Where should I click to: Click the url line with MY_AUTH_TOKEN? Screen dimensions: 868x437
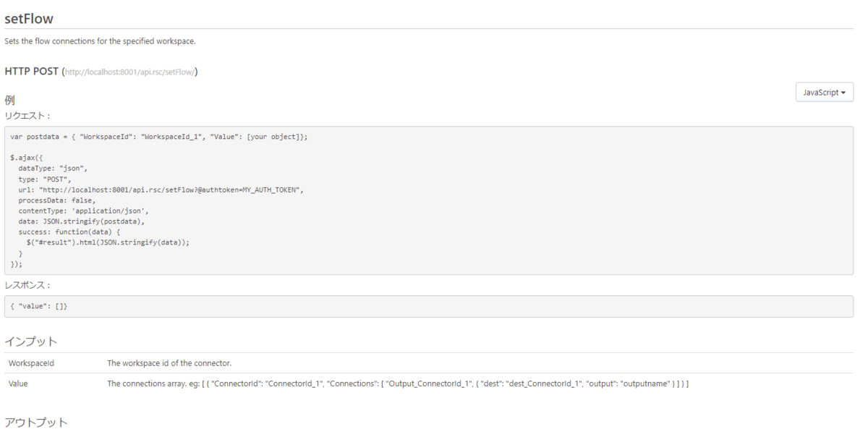point(161,190)
